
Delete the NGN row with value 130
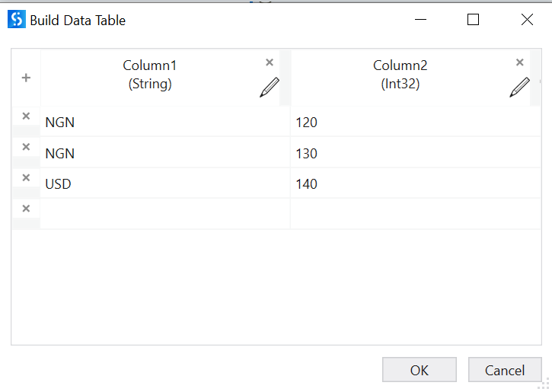(x=26, y=147)
